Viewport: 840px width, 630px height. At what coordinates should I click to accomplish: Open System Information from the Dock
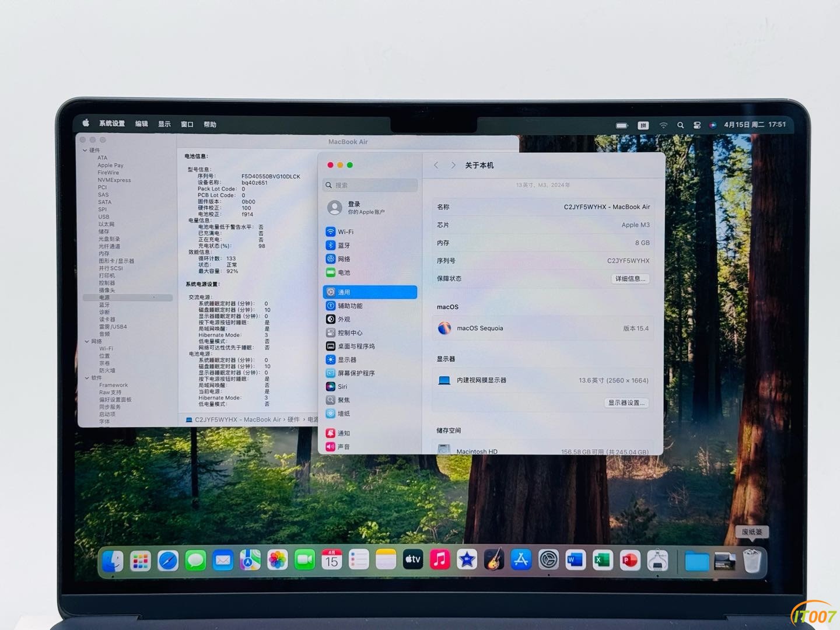tap(657, 561)
